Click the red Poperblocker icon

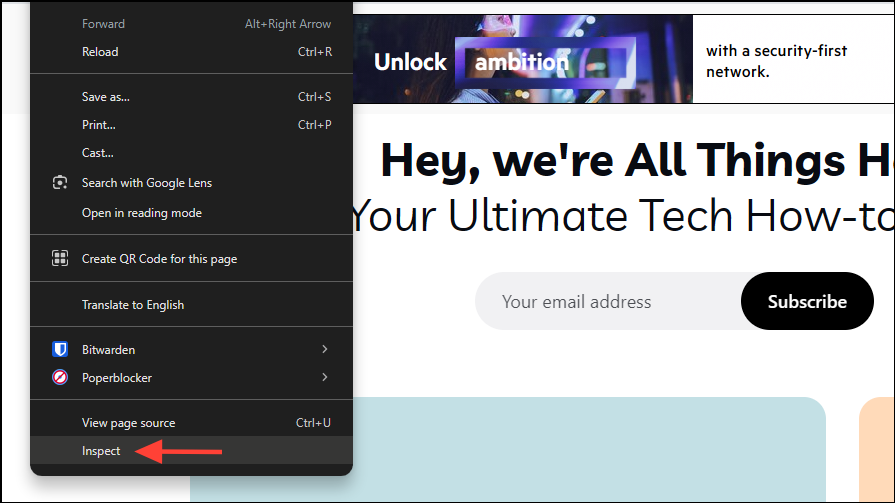[60, 378]
